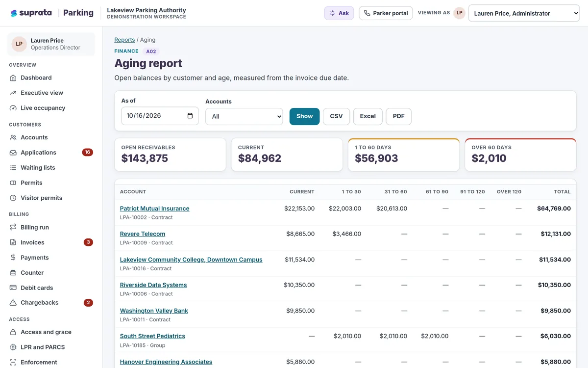Viewport: 588px width, 368px height.
Task: Click the LP avatar beside Viewing As
Action: point(459,13)
